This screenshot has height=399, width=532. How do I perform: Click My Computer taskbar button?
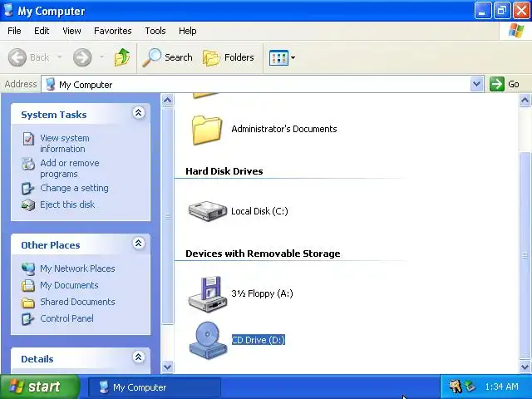pyautogui.click(x=155, y=387)
